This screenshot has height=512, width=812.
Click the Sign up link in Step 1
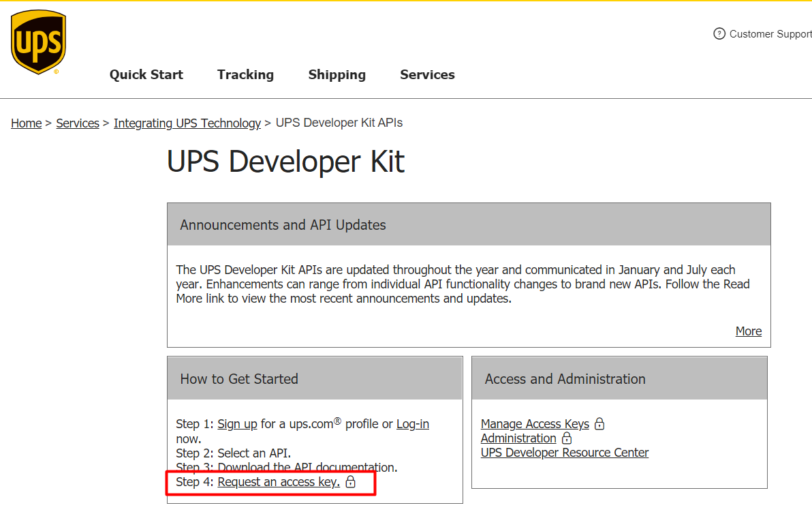coord(237,424)
